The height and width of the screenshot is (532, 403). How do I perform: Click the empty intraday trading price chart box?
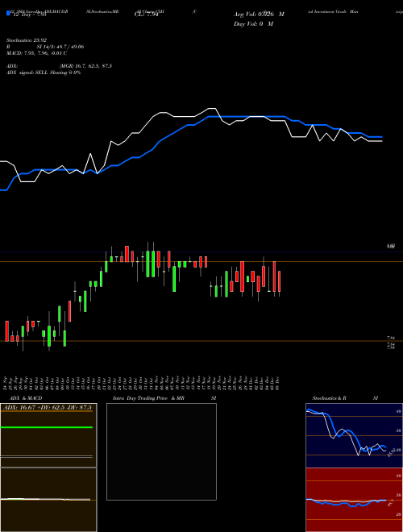161,451
